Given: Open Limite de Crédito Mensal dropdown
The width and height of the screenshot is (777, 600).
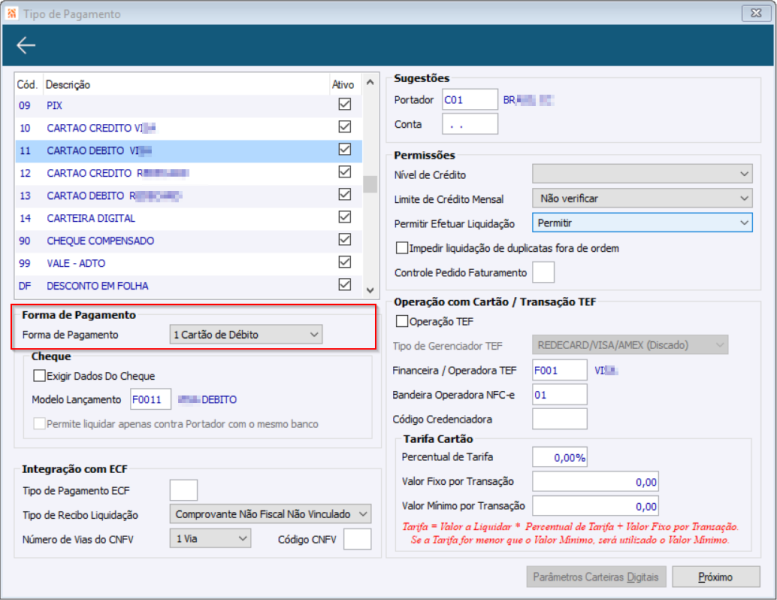Looking at the screenshot, I should pyautogui.click(x=642, y=198).
